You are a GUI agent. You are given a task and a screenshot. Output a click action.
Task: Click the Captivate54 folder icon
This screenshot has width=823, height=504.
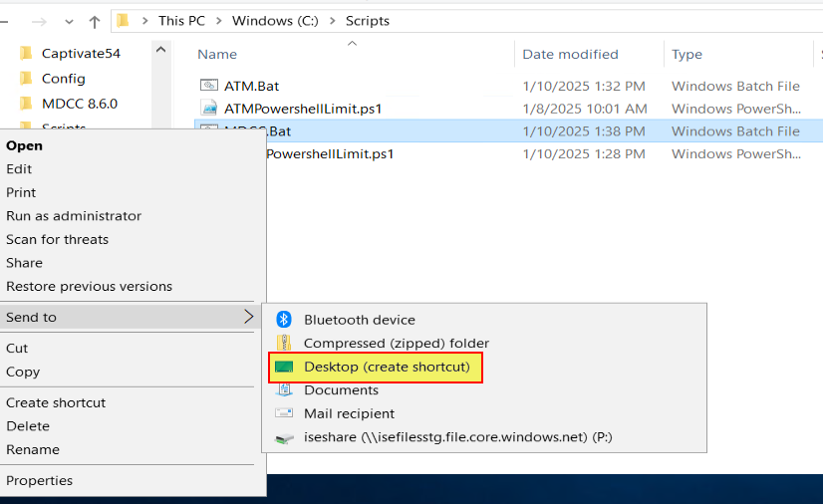[x=25, y=53]
